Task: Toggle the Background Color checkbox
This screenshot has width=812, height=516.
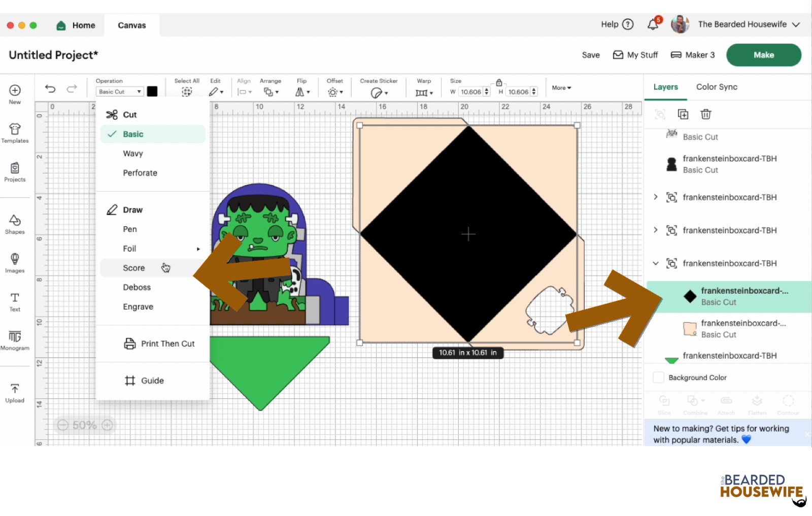Action: click(658, 377)
